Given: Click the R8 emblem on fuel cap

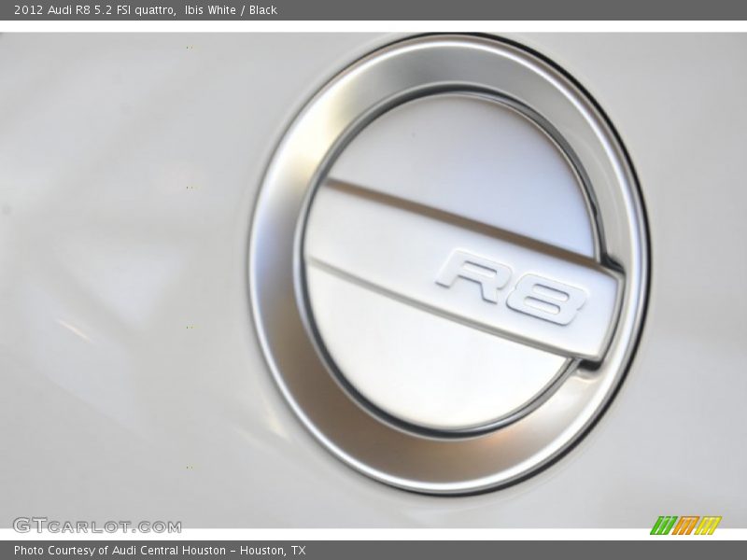Looking at the screenshot, I should click(x=512, y=287).
